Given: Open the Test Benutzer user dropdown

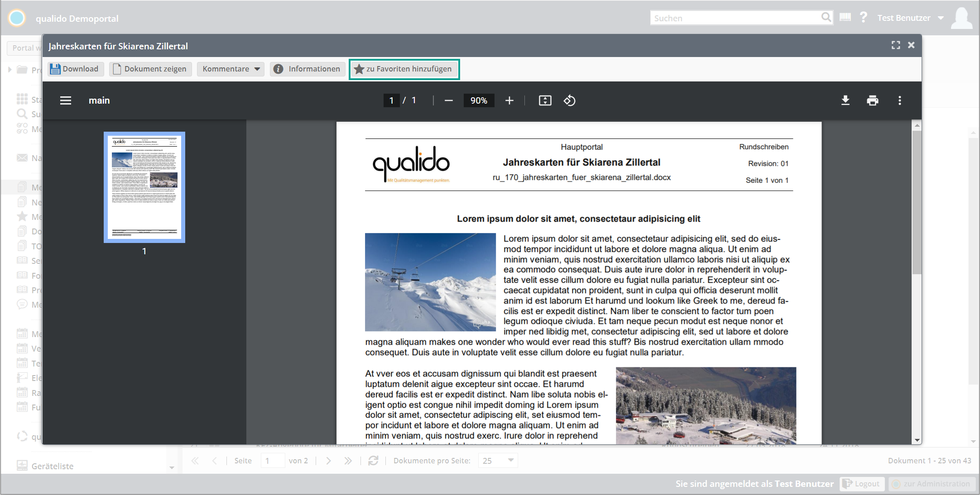Looking at the screenshot, I should 910,18.
